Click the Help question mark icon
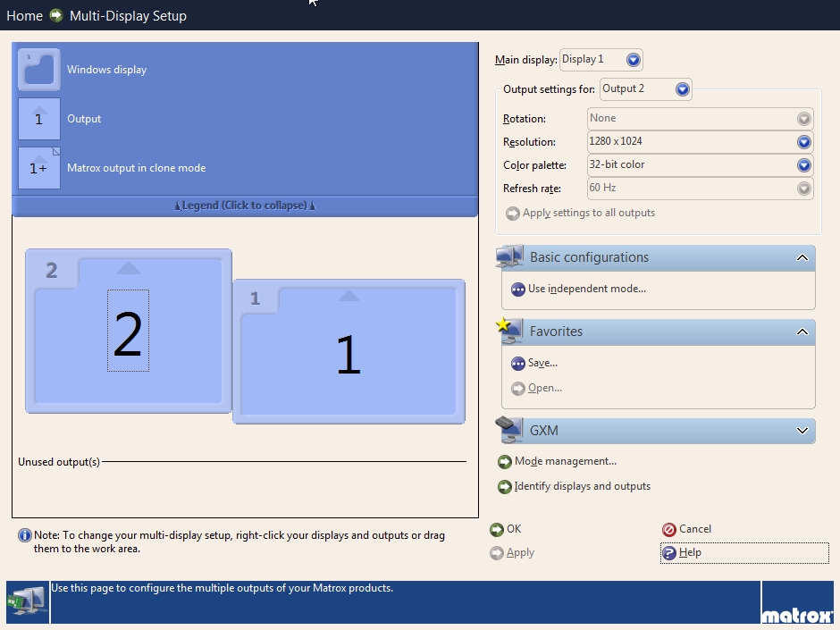Viewport: 840px width, 630px height. tap(669, 553)
